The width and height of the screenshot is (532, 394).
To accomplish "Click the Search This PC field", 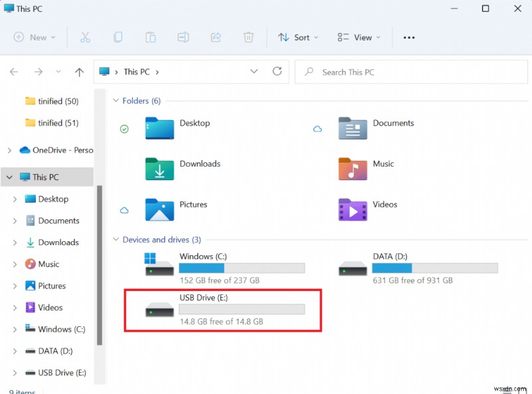I will tap(411, 72).
